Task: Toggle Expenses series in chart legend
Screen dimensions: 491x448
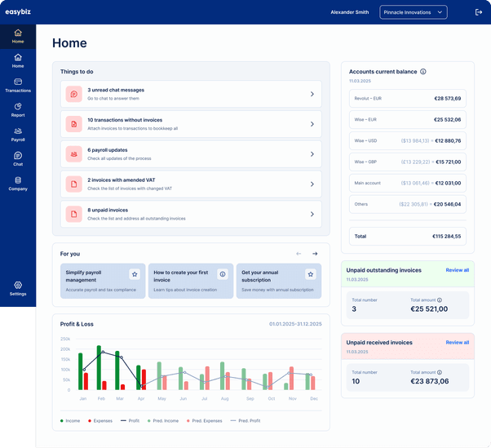Action: (x=100, y=421)
